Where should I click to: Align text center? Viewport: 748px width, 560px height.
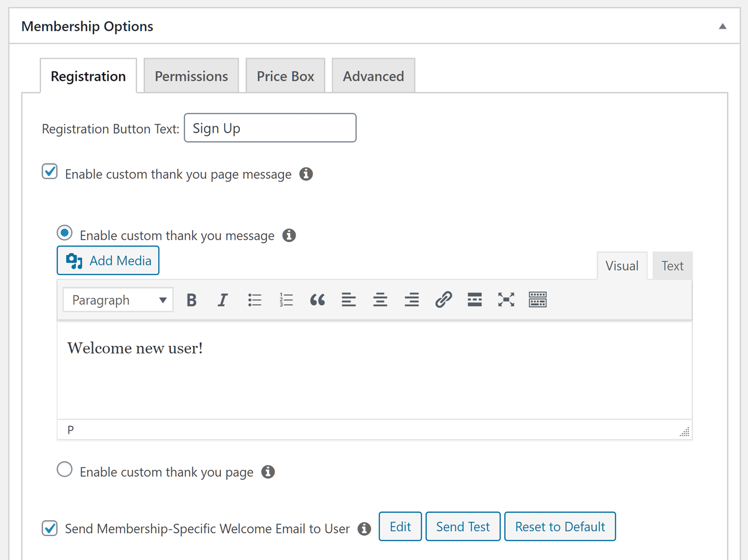click(380, 300)
